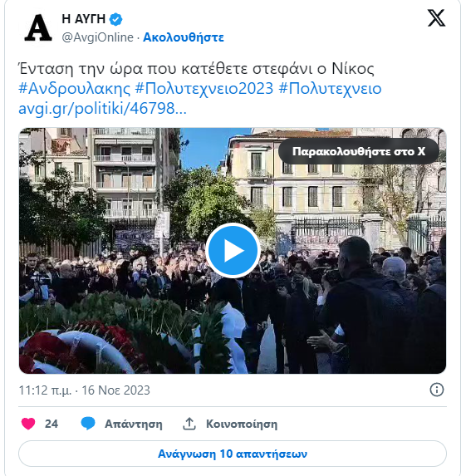Play the embedded video

click(x=233, y=250)
